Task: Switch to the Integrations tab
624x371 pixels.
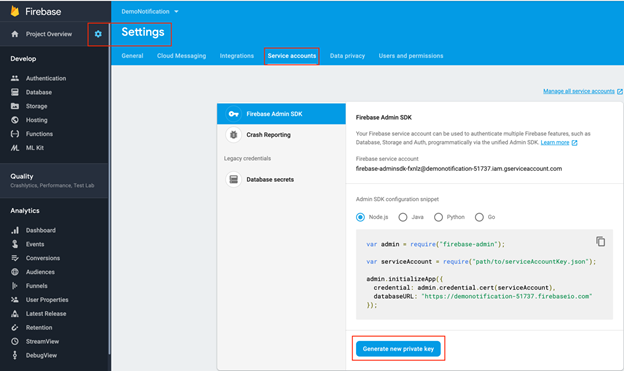Action: point(237,56)
